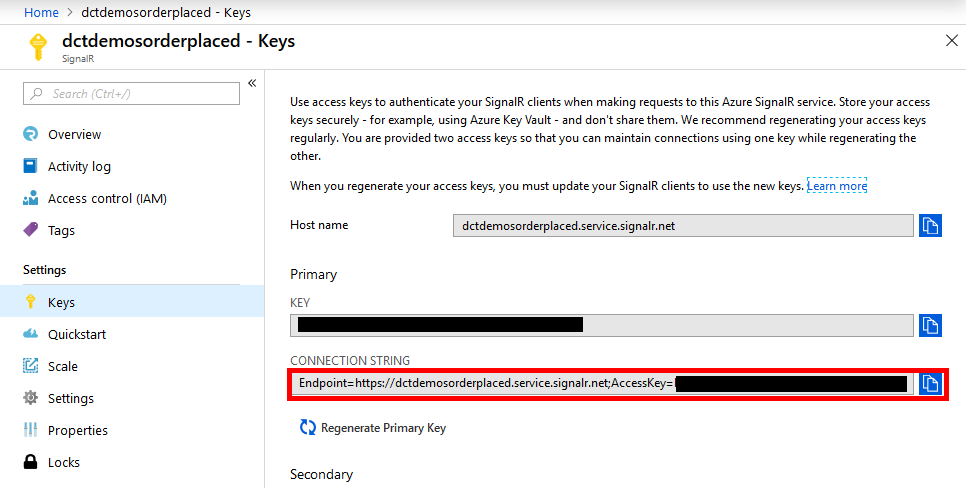Open Access control (IAM) icon
Screen dimensions: 966x488
[x=30, y=198]
